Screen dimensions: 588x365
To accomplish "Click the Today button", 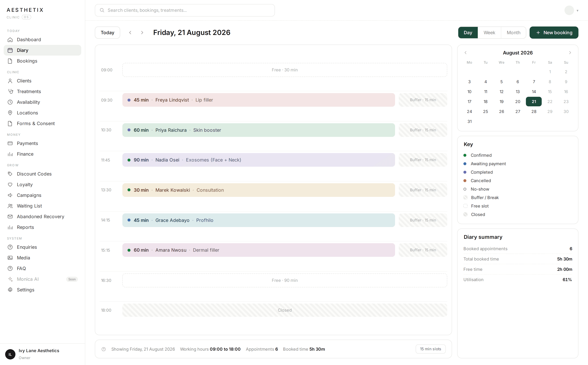I will (107, 33).
